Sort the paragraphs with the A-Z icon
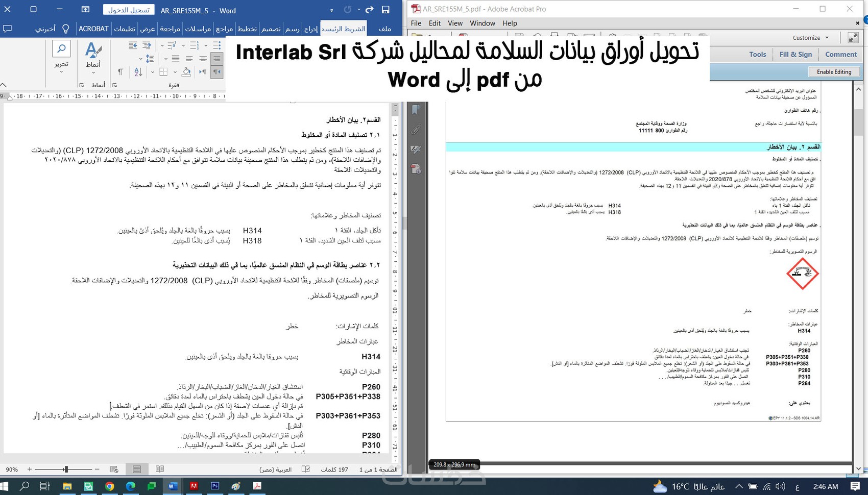This screenshot has width=868, height=495. tap(138, 72)
